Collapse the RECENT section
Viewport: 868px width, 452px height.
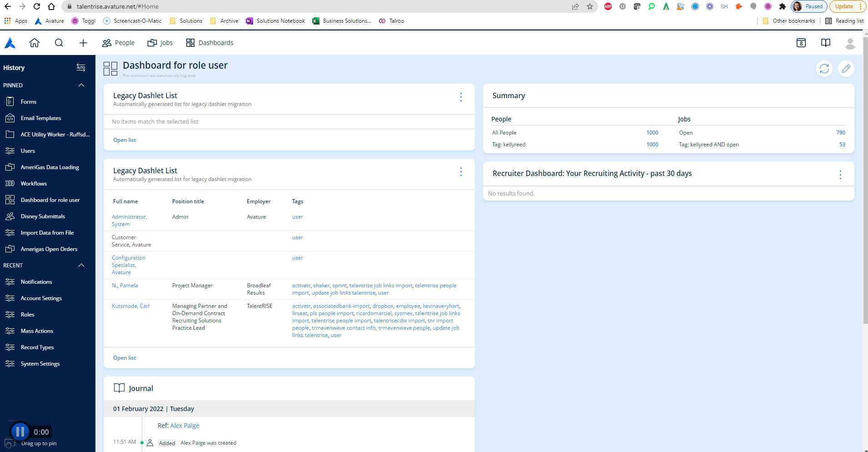pos(81,265)
